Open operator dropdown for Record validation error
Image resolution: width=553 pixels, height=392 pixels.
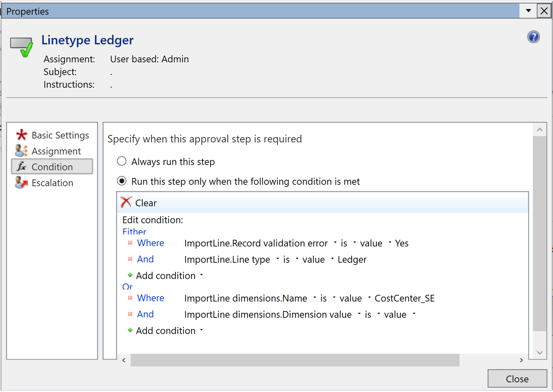coord(355,243)
